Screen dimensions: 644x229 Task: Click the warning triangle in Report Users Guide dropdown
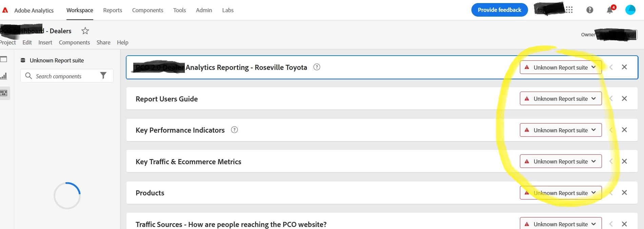pyautogui.click(x=527, y=99)
